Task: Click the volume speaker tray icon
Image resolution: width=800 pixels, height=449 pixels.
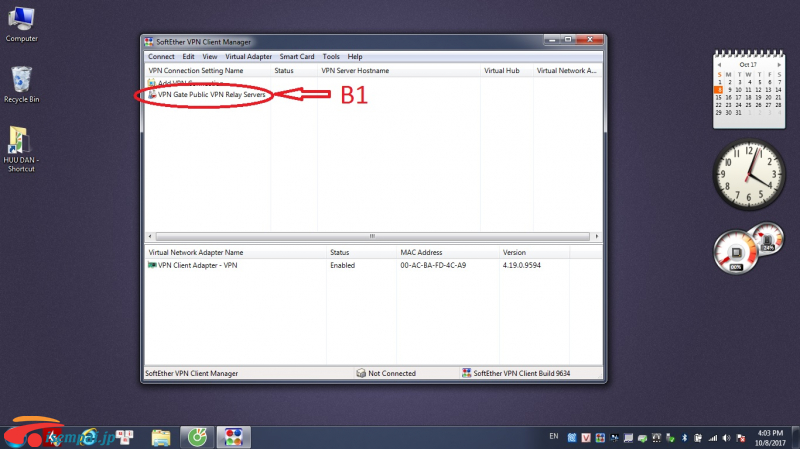Action: [726, 438]
